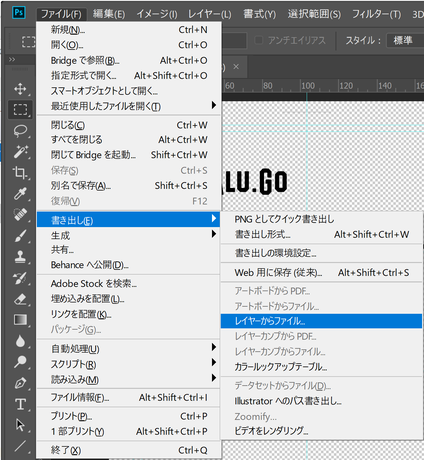Choose カラールックアップテーブル submenu item
The width and height of the screenshot is (424, 460).
[x=321, y=367]
